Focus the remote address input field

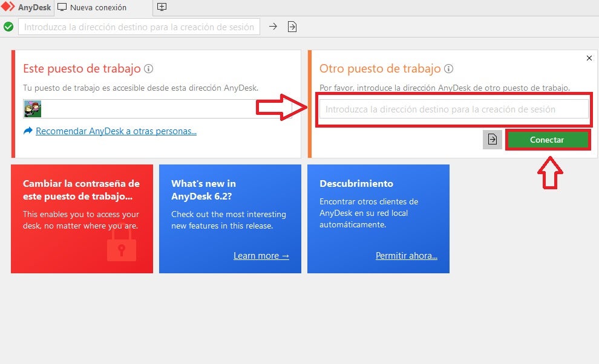tap(454, 109)
